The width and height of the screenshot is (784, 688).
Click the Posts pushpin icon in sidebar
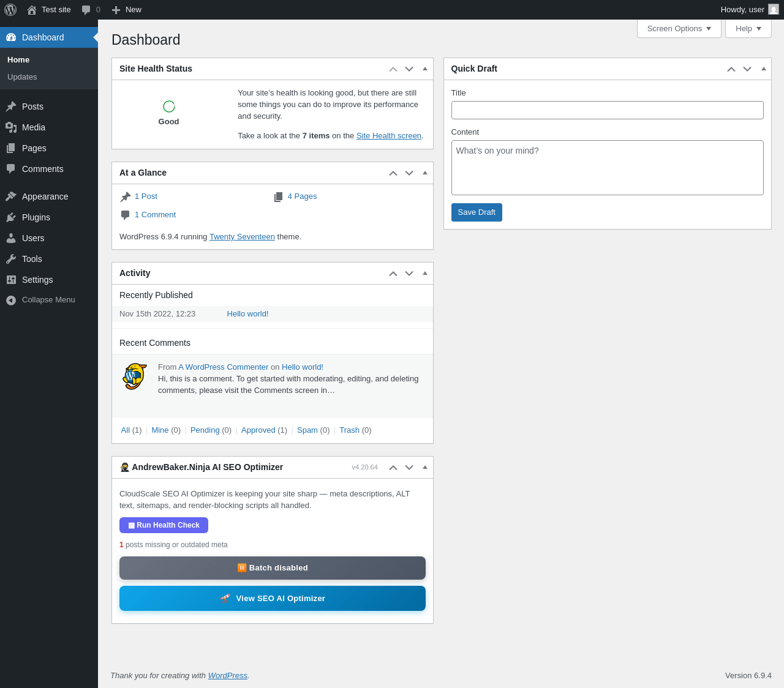tap(11, 107)
